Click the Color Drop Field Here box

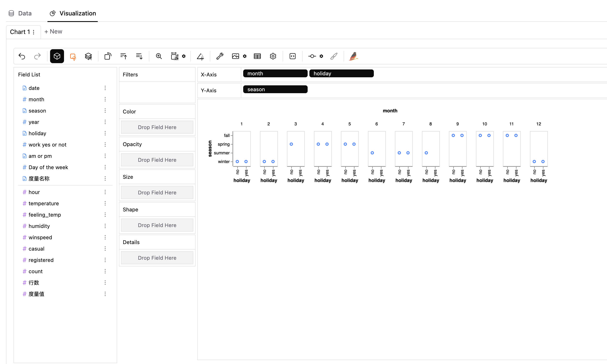[157, 127]
